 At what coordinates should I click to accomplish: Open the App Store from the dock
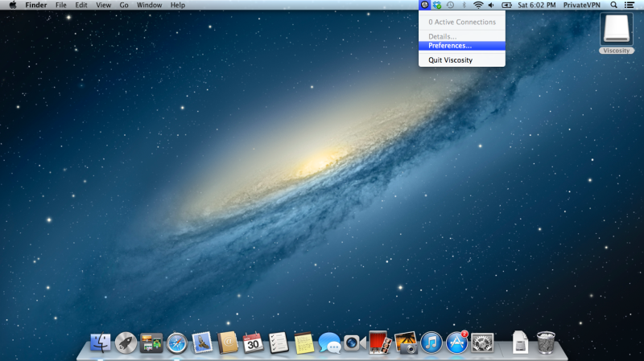coord(457,343)
